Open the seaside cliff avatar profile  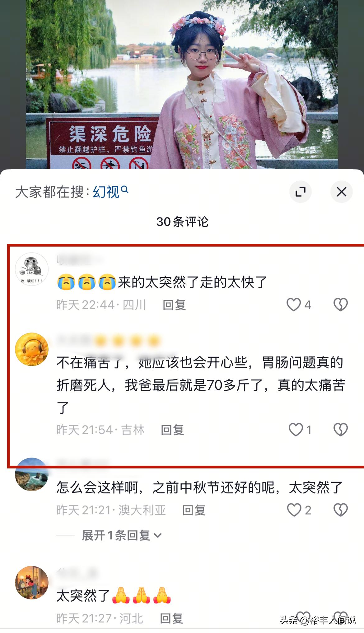pos(32,474)
